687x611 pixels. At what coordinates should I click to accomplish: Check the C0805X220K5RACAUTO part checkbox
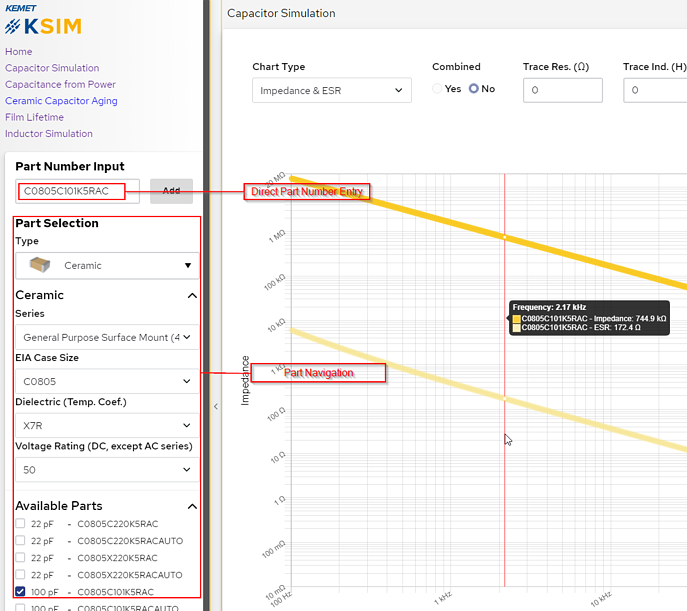(20, 575)
